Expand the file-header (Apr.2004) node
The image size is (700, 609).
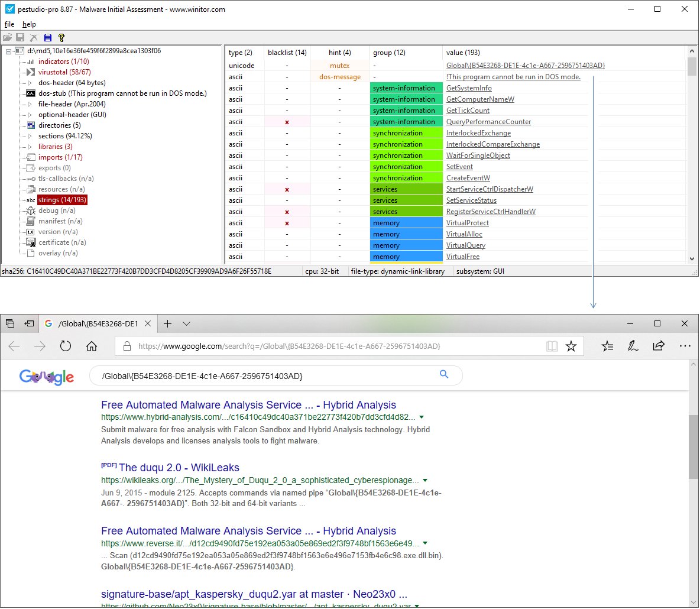click(x=30, y=104)
